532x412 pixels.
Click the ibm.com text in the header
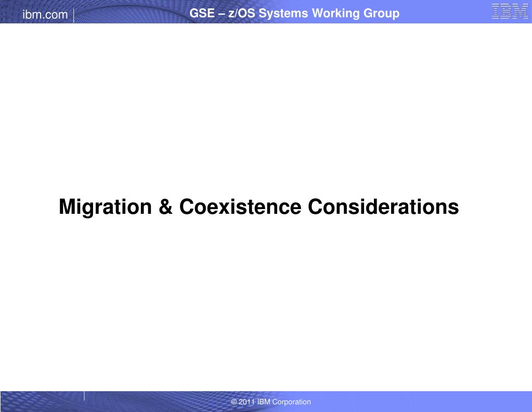click(45, 15)
